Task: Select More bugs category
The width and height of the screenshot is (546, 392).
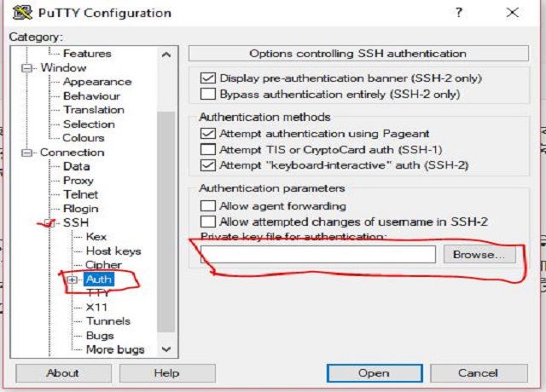Action: 115,349
